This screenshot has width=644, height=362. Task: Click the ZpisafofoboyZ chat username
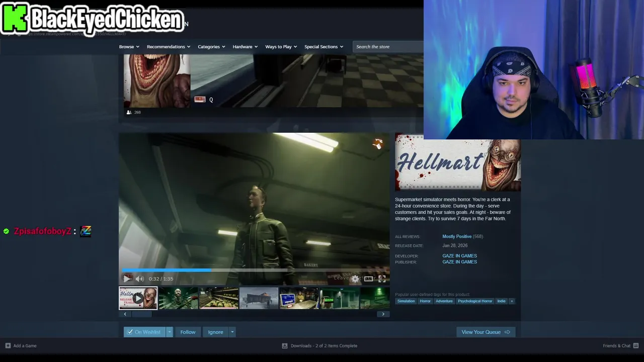click(x=42, y=231)
